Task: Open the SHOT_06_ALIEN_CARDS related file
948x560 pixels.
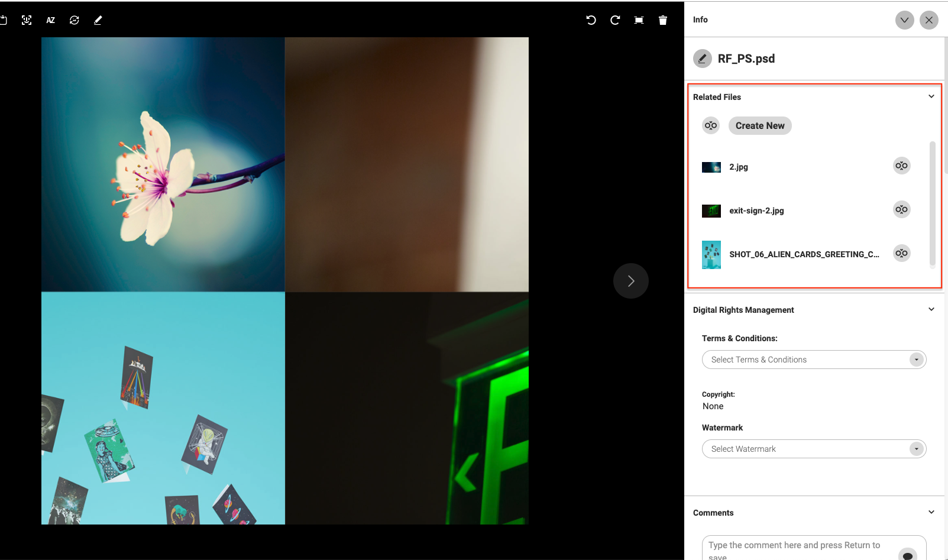Action: pyautogui.click(x=803, y=254)
